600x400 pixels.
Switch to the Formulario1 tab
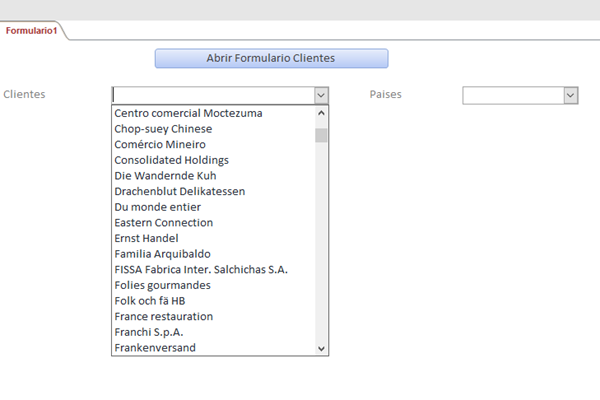coord(31,30)
